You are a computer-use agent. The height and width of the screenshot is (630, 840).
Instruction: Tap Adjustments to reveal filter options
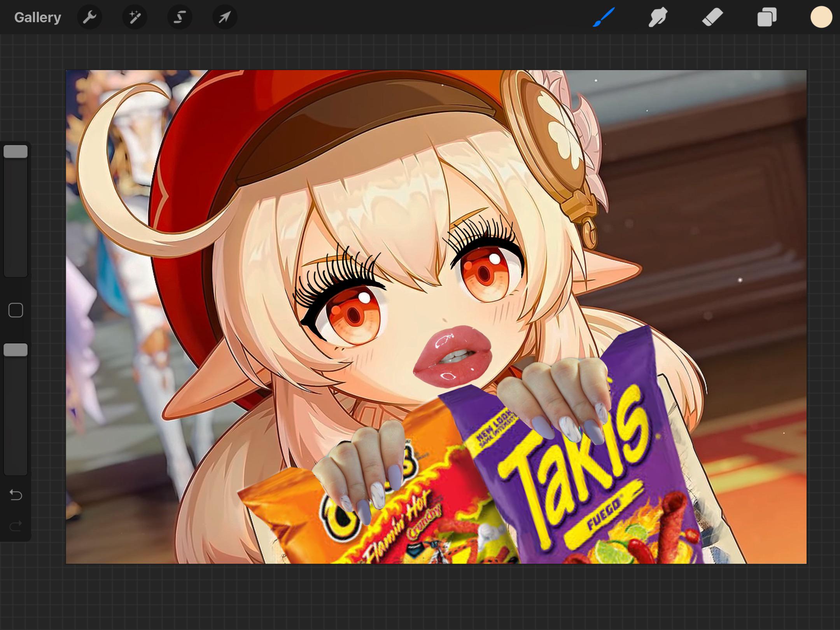[134, 17]
